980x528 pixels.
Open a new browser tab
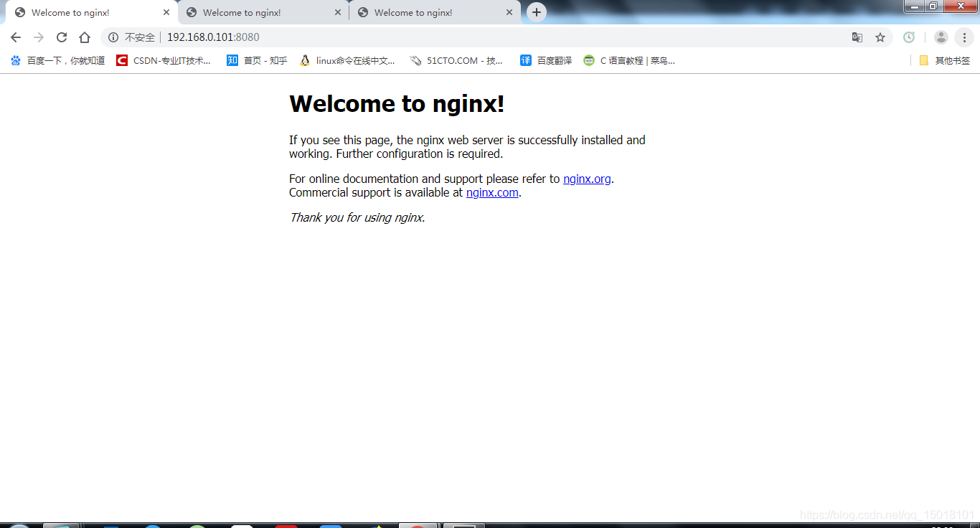click(x=536, y=12)
